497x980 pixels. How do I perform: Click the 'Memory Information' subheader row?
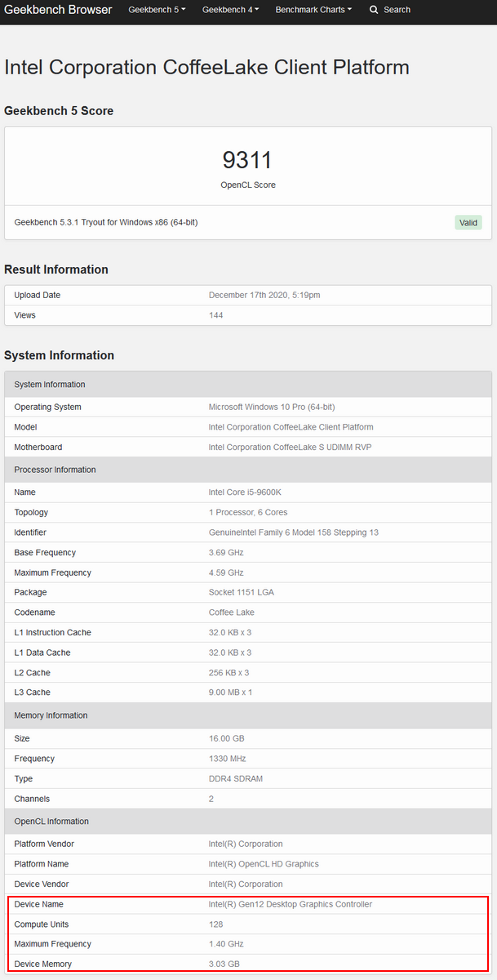248,715
